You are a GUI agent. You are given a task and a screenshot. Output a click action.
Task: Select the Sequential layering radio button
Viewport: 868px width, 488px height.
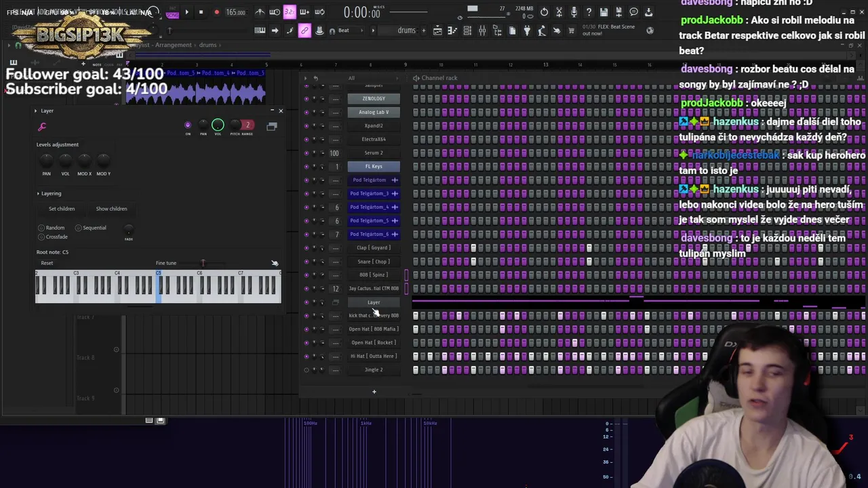tap(79, 228)
